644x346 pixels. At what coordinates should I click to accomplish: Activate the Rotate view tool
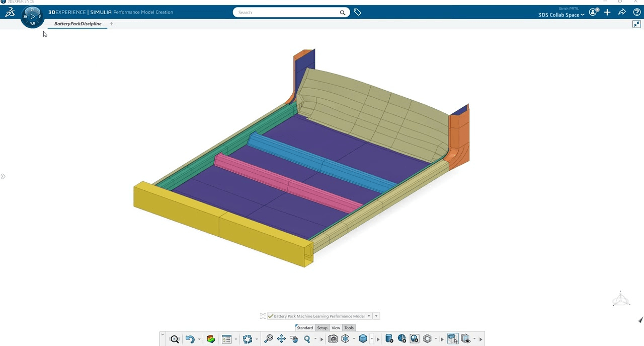coord(294,338)
